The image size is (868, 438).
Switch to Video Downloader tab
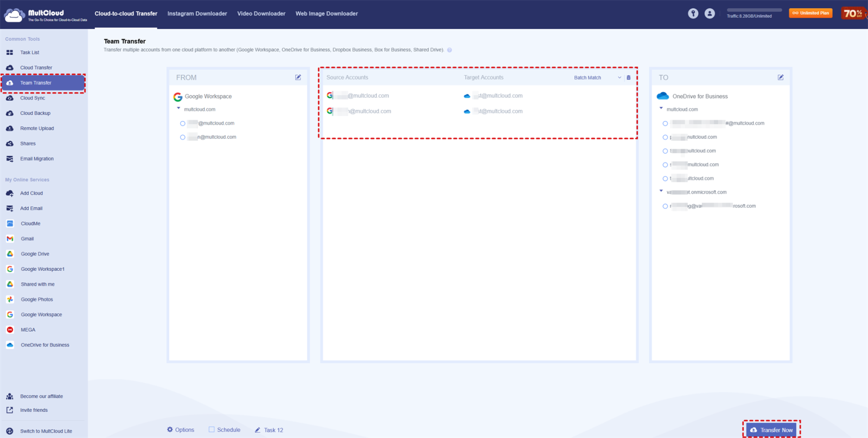pyautogui.click(x=261, y=14)
